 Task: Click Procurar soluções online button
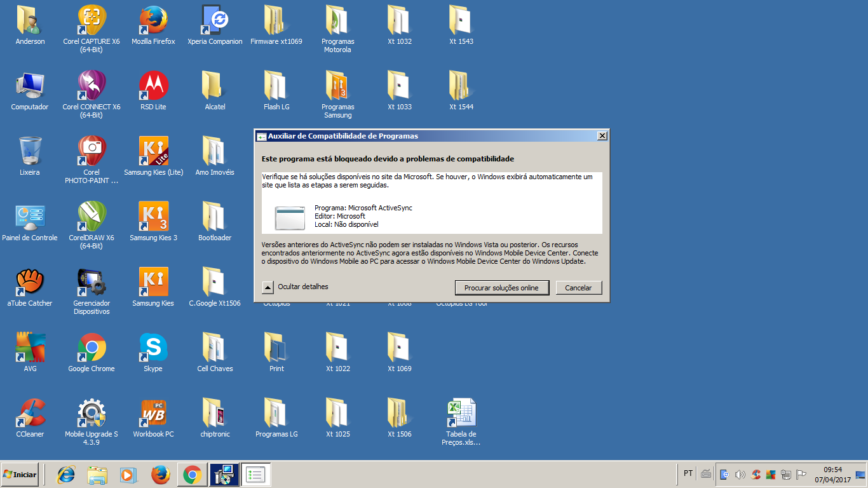[501, 288]
